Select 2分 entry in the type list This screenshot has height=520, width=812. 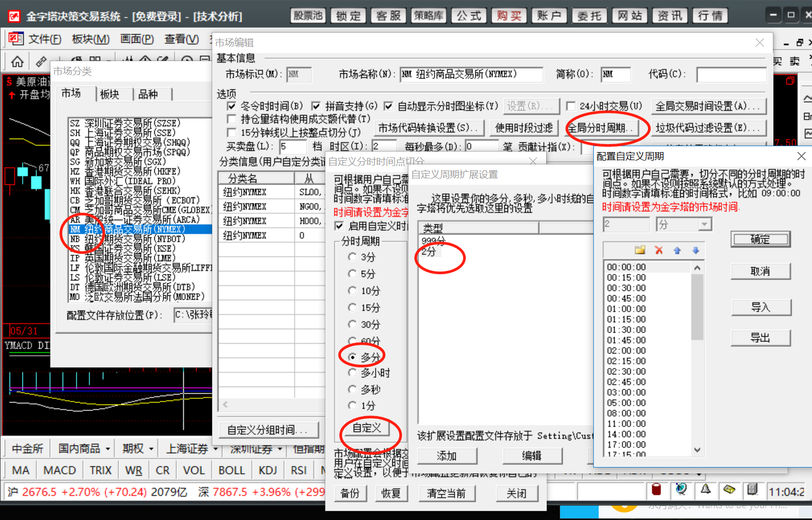pyautogui.click(x=429, y=251)
